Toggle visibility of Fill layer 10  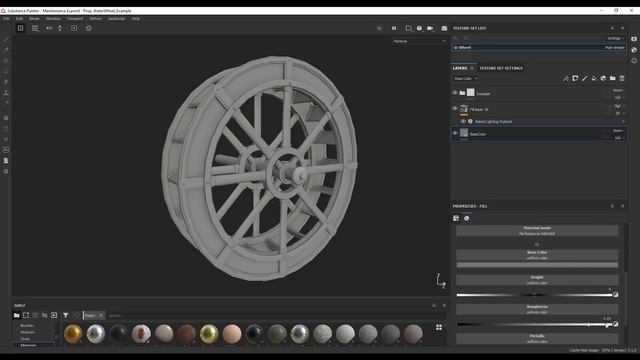[x=455, y=109]
